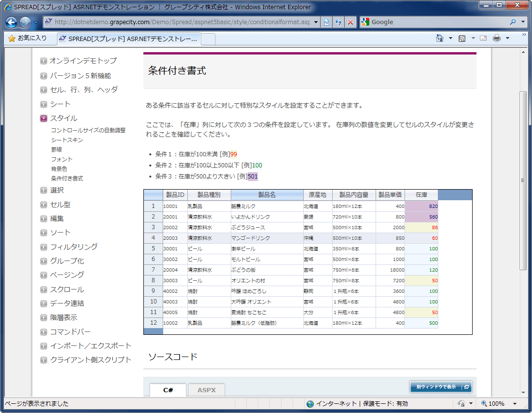Open the 罫線 sidebar link
Screen dimensions: 532x413
pos(56,150)
